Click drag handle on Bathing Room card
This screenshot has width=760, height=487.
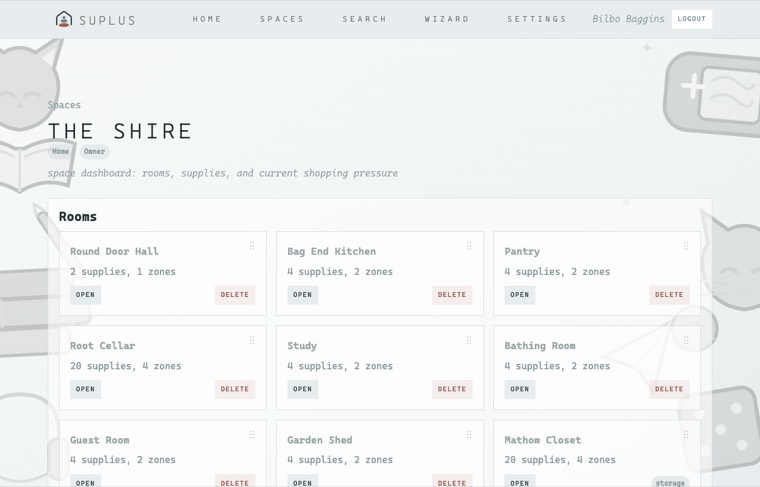point(686,340)
